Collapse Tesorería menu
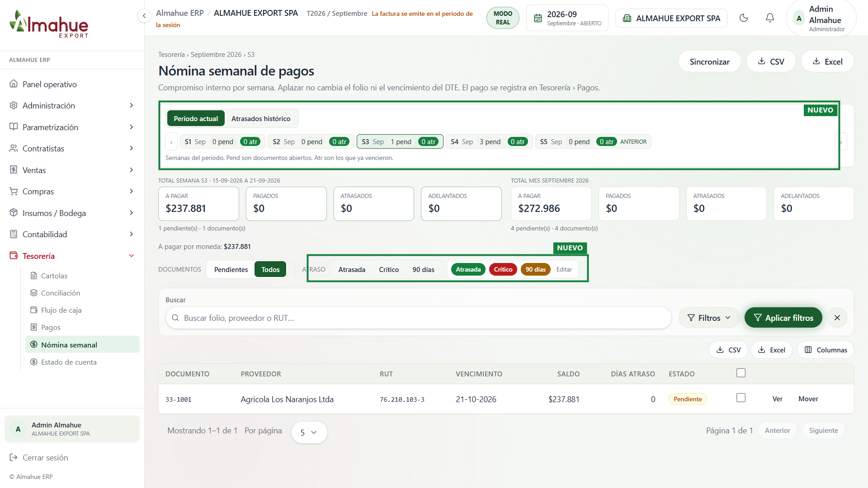The height and width of the screenshot is (488, 868). 72,256
